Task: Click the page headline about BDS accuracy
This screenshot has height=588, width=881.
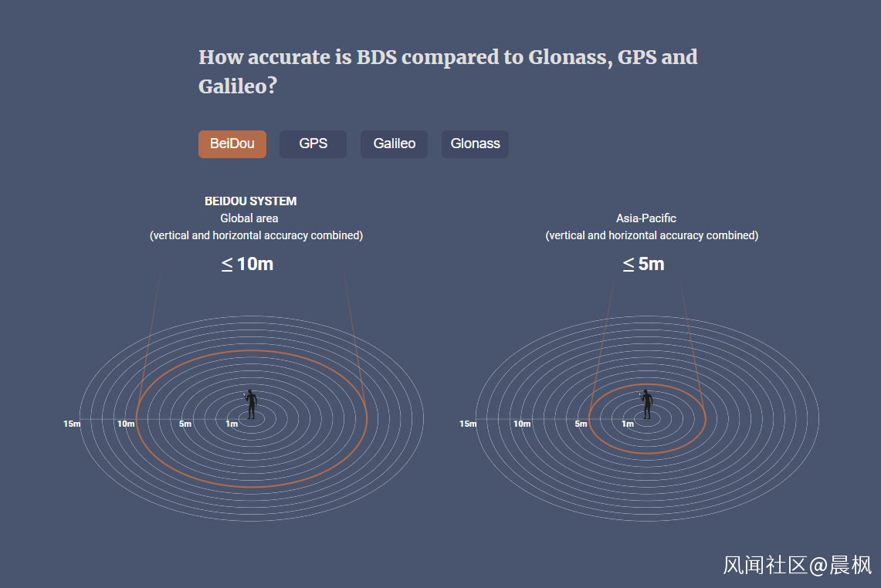Action: tap(448, 71)
